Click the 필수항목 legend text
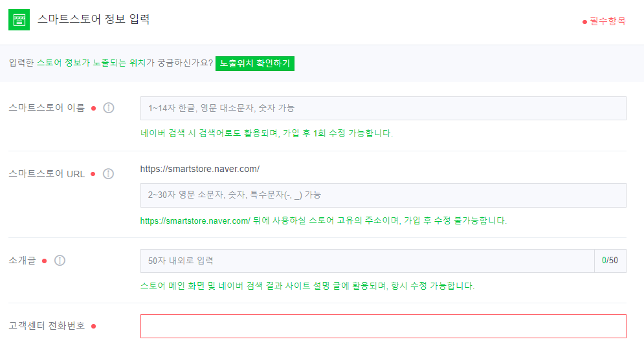 pos(608,21)
